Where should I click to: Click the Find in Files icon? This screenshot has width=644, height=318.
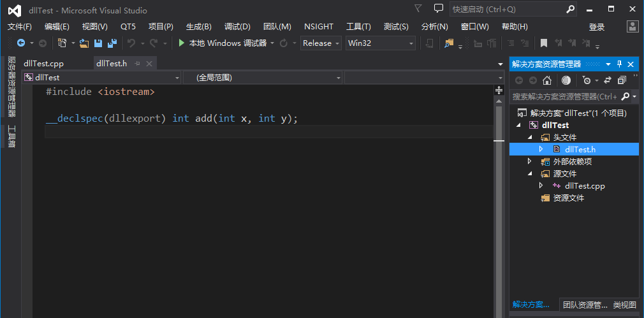point(450,43)
